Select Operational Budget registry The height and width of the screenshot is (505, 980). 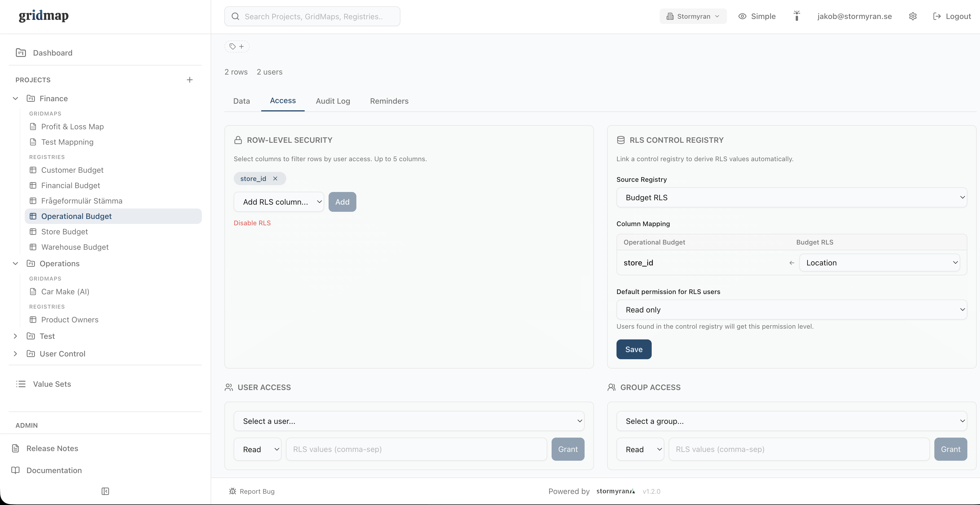113,216
